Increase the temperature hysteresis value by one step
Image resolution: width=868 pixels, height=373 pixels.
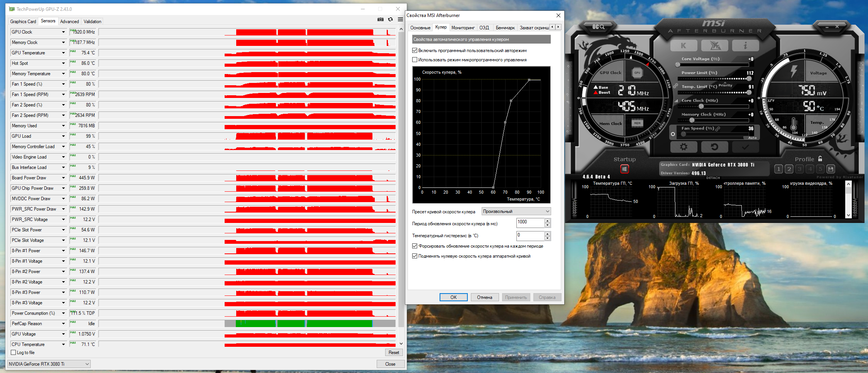[x=547, y=233]
